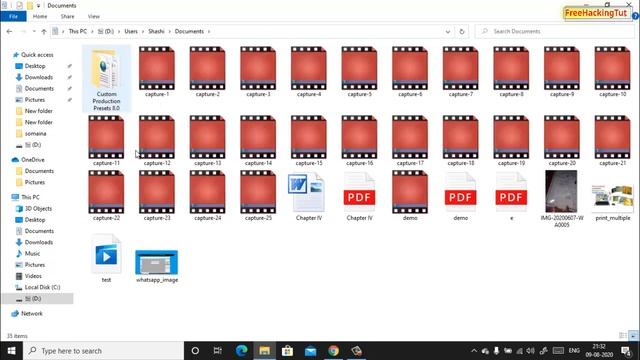Open the Home ribbon tab

tap(40, 16)
